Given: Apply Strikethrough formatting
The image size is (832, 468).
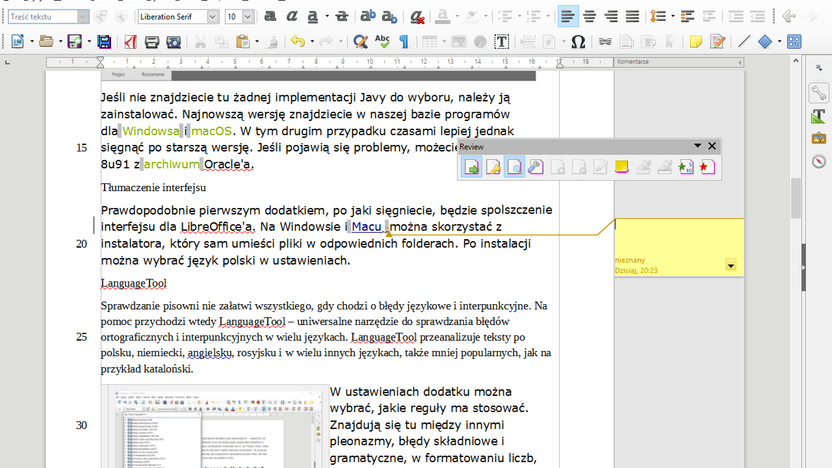Looking at the screenshot, I should pos(342,16).
